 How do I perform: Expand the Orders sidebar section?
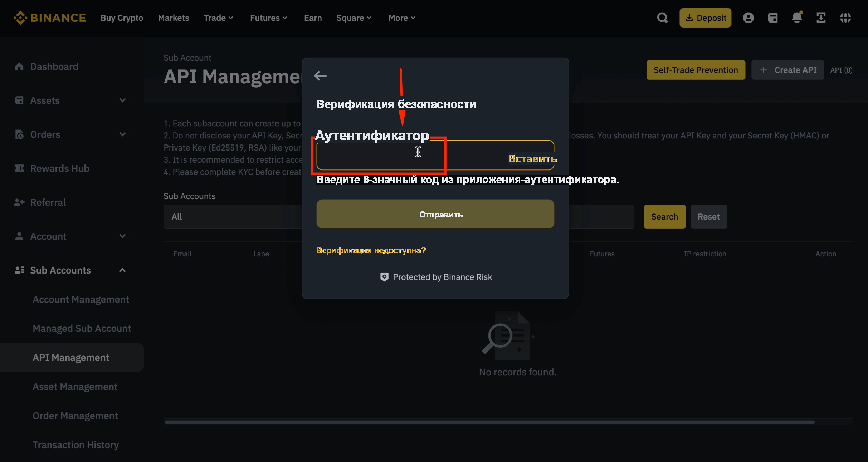click(122, 134)
